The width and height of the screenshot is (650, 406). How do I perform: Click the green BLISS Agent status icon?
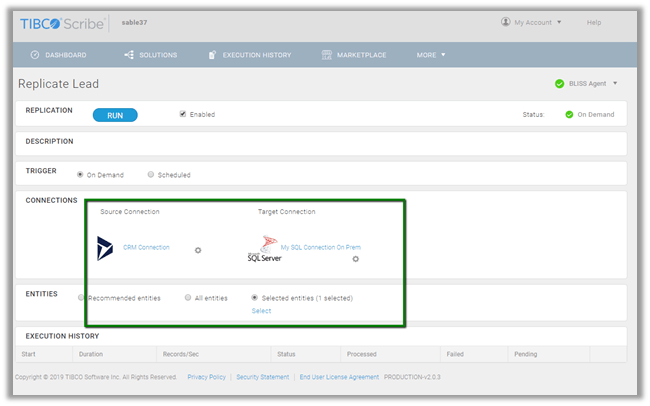point(559,84)
